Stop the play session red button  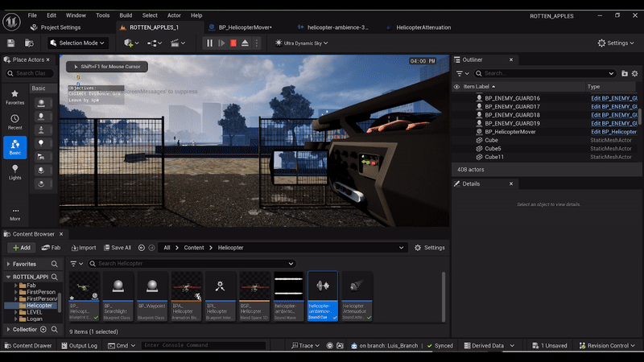pyautogui.click(x=233, y=43)
